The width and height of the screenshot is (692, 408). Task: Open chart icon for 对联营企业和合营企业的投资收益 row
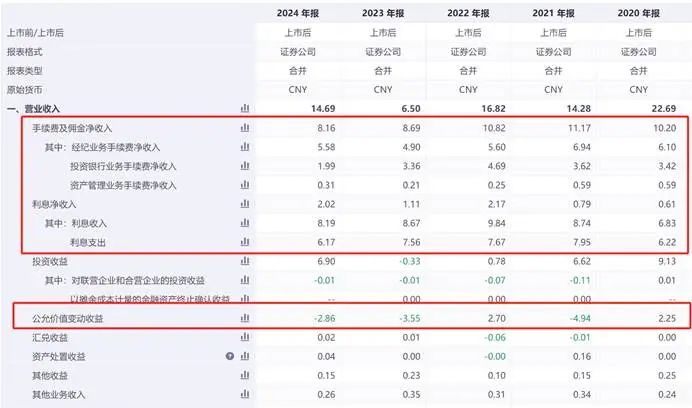tap(245, 280)
